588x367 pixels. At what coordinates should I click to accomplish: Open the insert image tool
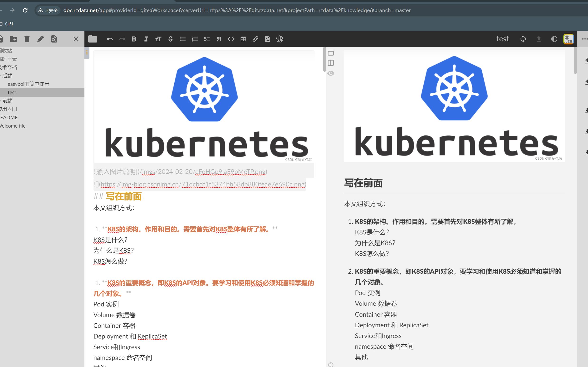pos(268,39)
